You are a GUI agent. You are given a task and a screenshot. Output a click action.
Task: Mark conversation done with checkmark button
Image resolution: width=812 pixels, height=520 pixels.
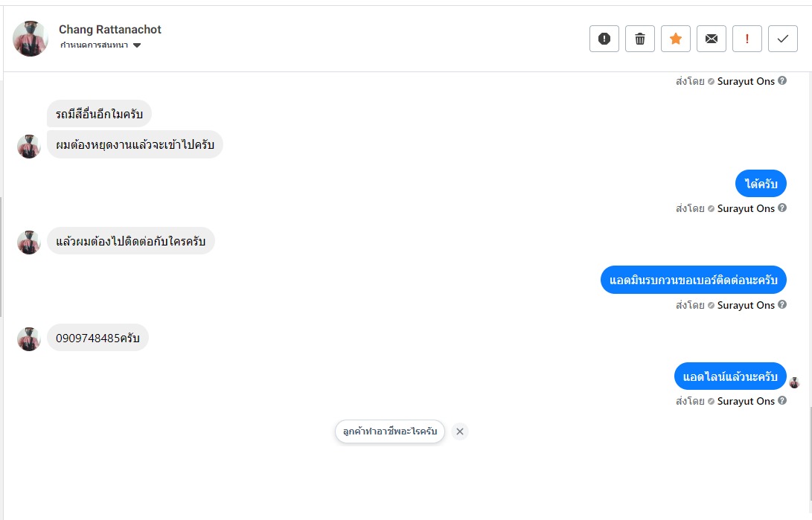click(783, 39)
